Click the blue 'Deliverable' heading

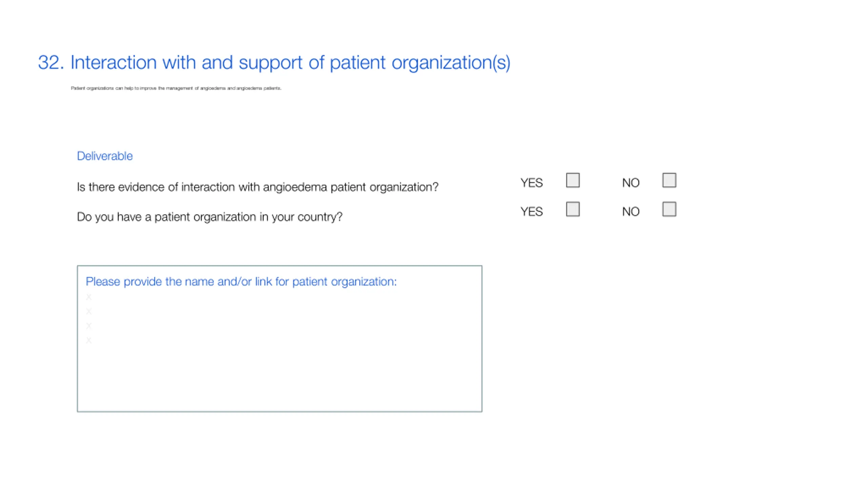point(105,156)
